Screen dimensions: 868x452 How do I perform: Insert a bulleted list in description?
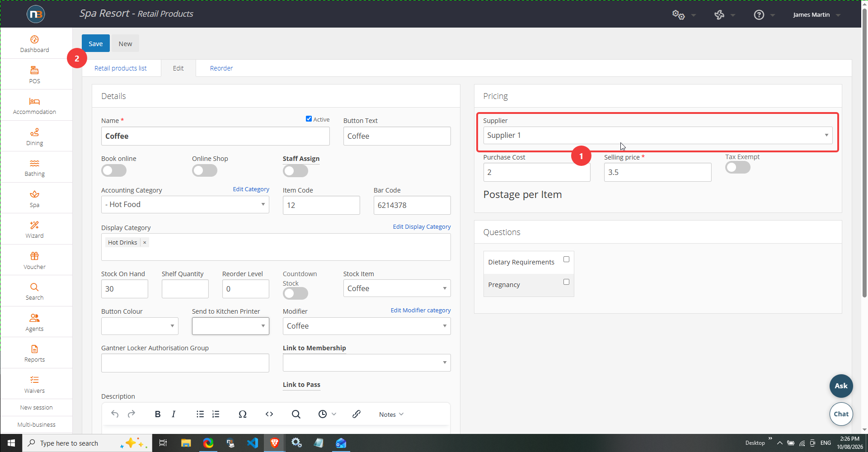pos(200,414)
